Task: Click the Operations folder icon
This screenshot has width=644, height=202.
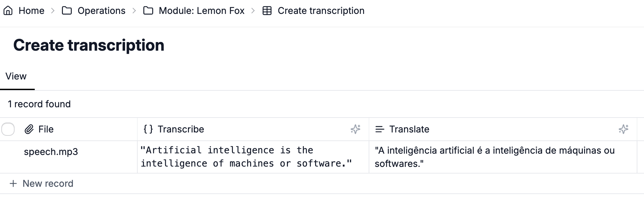Action: click(67, 11)
